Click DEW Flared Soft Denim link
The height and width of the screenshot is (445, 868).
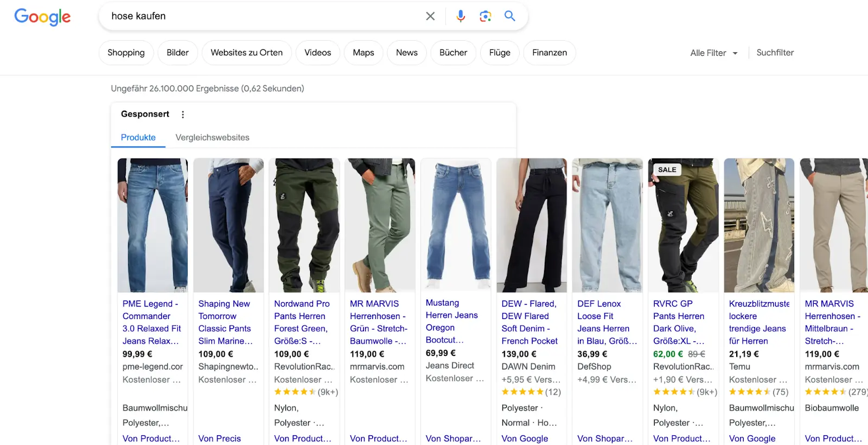tap(529, 322)
